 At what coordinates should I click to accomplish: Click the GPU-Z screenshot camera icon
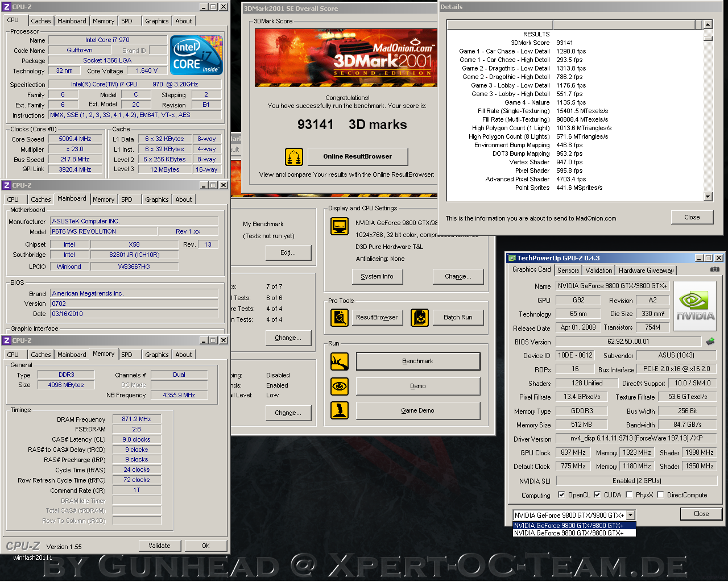pyautogui.click(x=715, y=269)
